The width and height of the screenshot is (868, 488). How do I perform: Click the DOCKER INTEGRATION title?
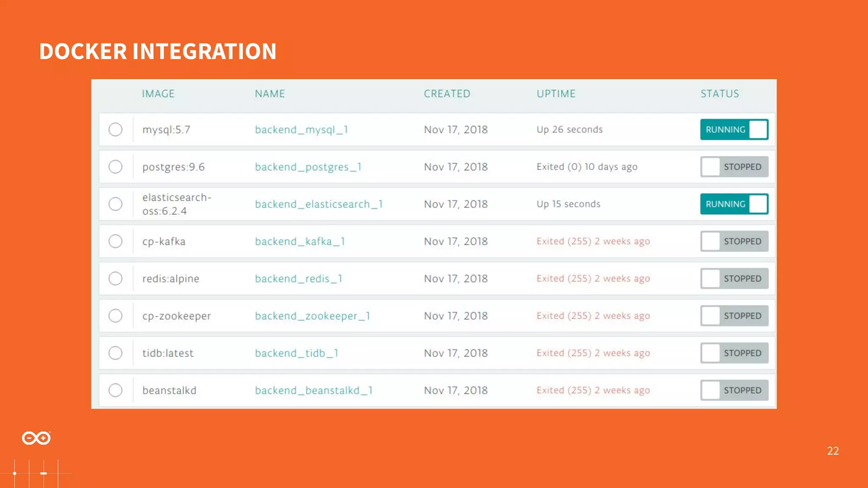point(158,51)
